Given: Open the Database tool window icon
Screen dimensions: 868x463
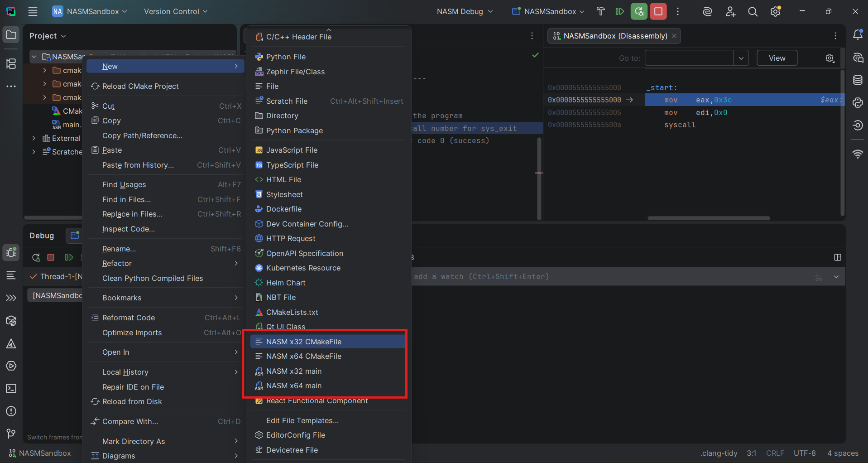Looking at the screenshot, I should coord(858,80).
